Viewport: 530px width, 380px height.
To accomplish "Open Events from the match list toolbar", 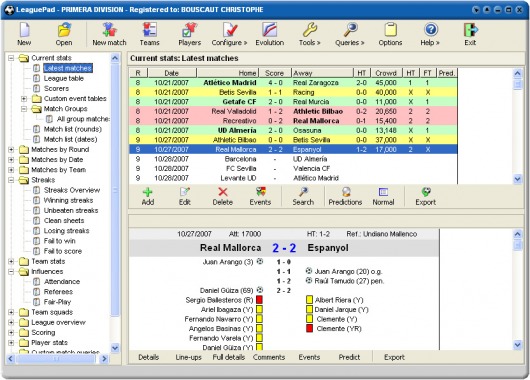I will click(x=260, y=196).
